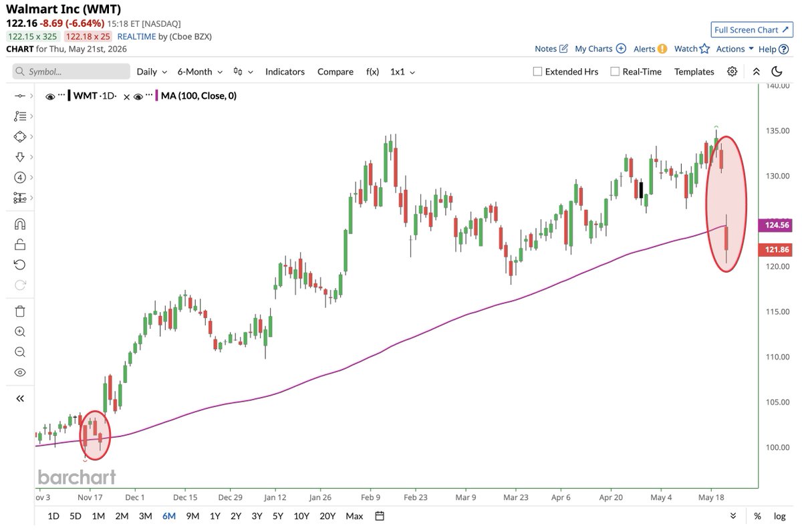This screenshot has width=802, height=532.
Task: Collapse the drawing toolbar with double chevron
Action: click(x=19, y=398)
